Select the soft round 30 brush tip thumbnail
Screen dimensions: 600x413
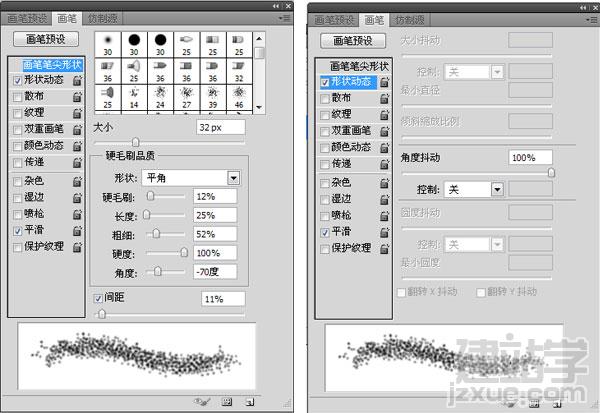pos(108,44)
